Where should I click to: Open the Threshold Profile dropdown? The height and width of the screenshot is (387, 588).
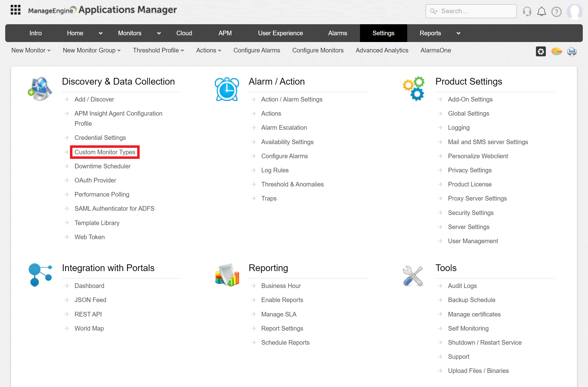[158, 50]
